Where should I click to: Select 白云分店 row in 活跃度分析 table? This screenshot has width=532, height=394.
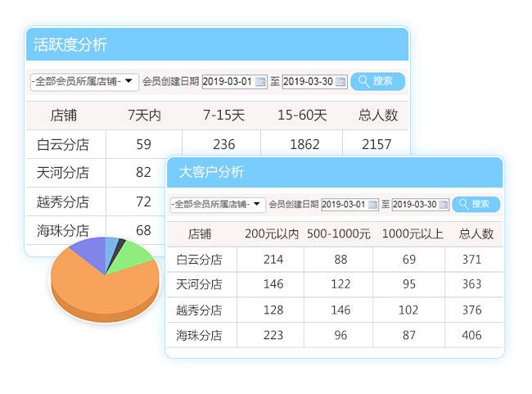click(64, 145)
